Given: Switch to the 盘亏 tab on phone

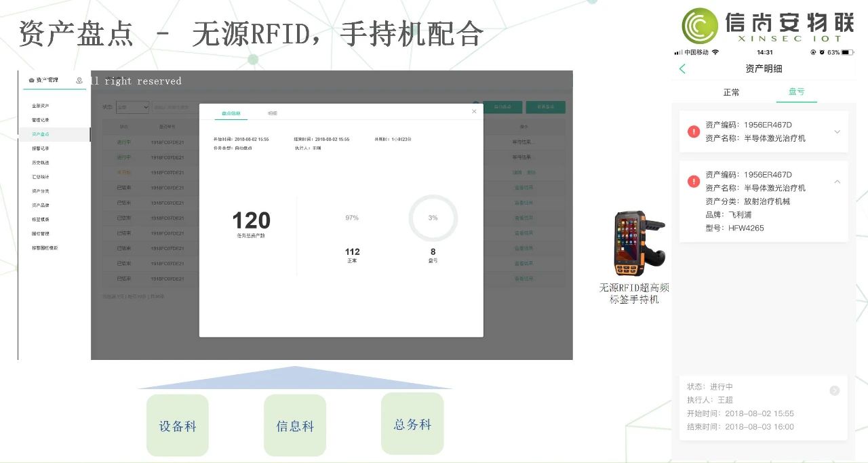Looking at the screenshot, I should point(796,92).
